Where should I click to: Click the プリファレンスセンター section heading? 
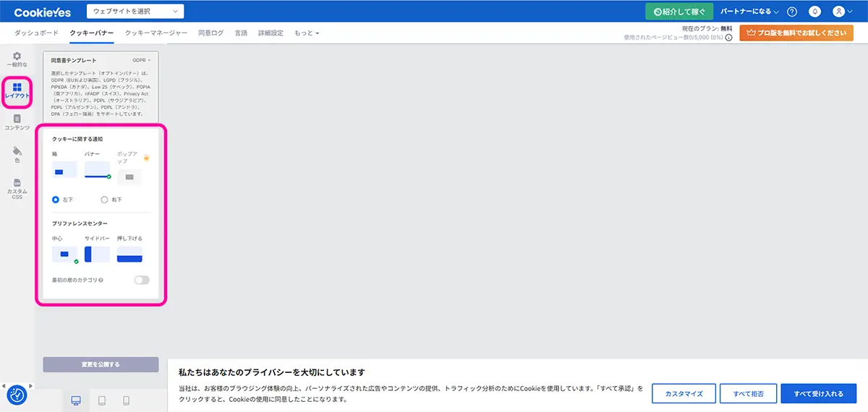click(x=81, y=224)
